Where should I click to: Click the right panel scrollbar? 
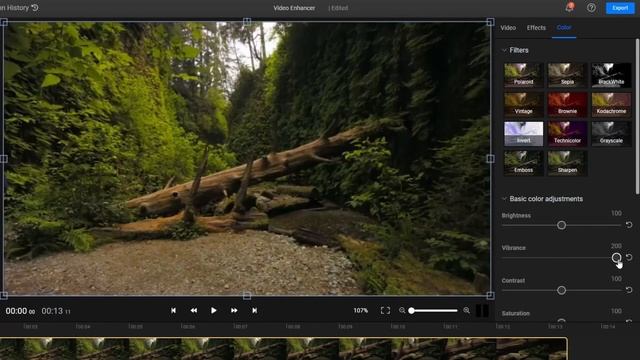coord(637,116)
